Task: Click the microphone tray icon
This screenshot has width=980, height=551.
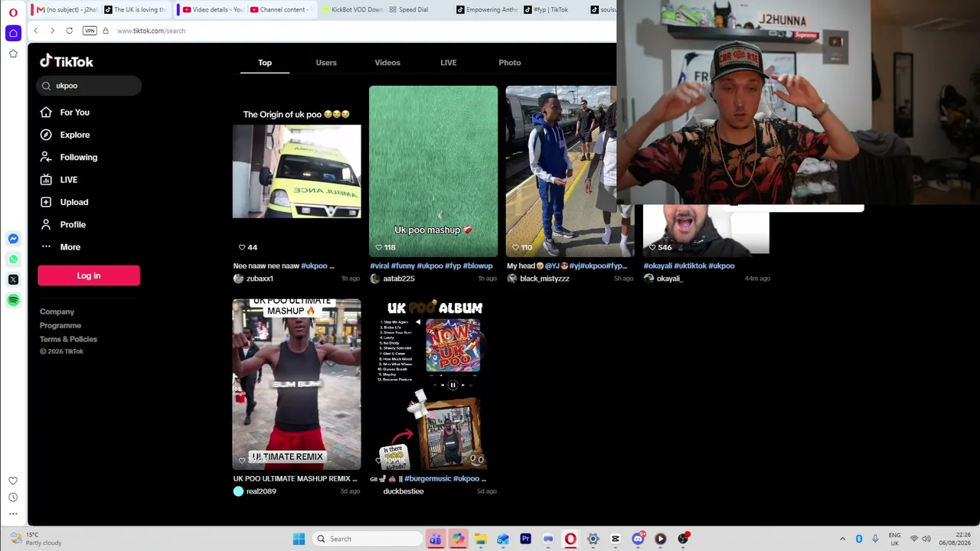Action: [875, 539]
